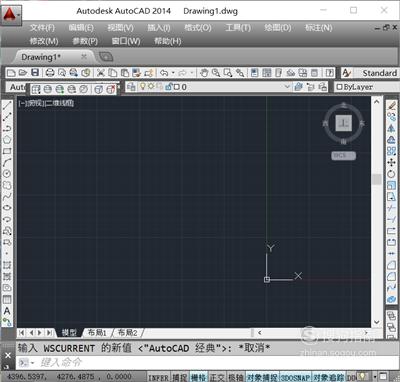The height and width of the screenshot is (382, 400).
Task: Click the Undo arrow icon
Action: pos(164,73)
